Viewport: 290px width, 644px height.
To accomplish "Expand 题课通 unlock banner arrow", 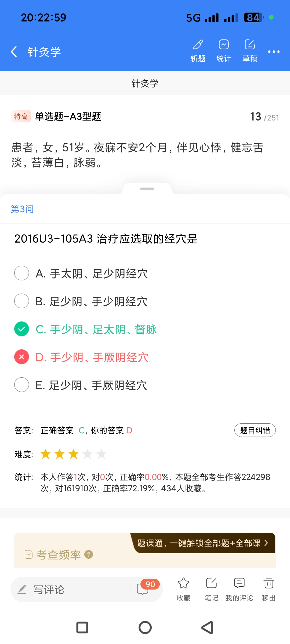I will click(x=266, y=543).
